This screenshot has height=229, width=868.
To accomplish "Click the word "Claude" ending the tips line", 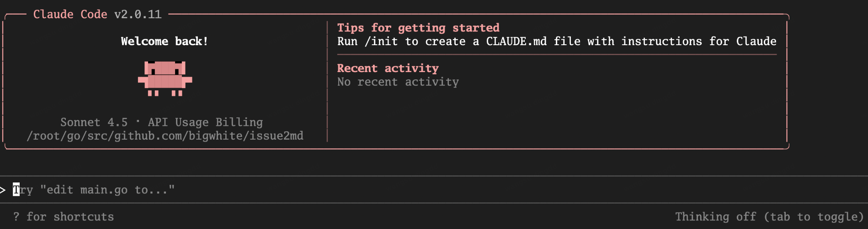I will point(756,42).
